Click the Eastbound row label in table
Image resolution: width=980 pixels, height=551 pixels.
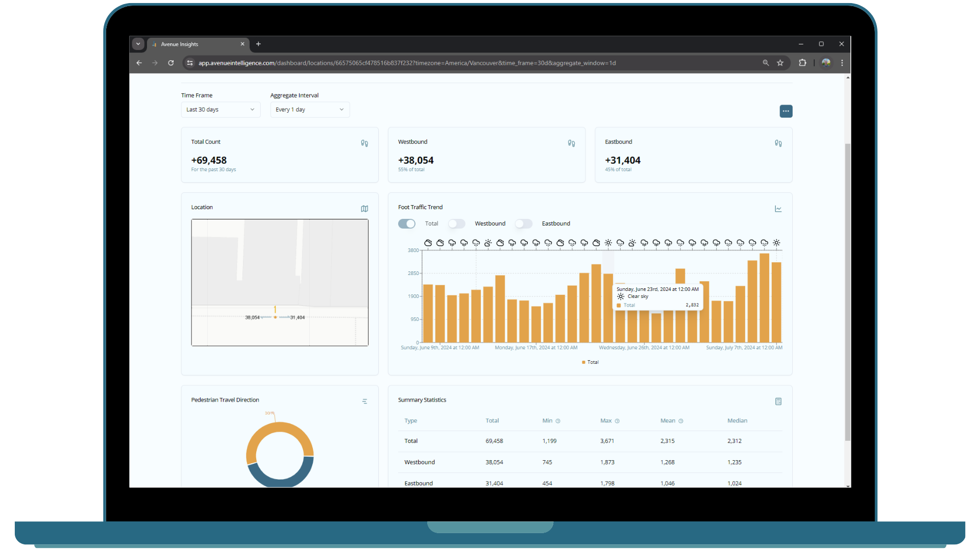[419, 483]
